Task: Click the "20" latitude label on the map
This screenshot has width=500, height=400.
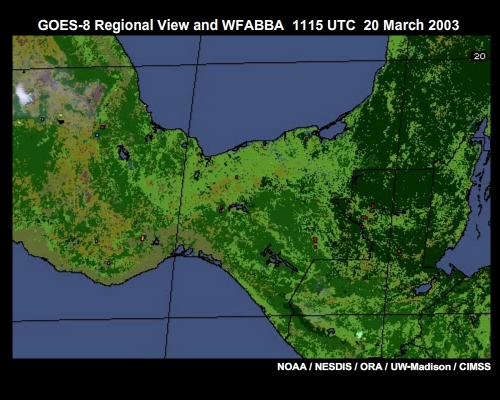Action: click(x=479, y=56)
